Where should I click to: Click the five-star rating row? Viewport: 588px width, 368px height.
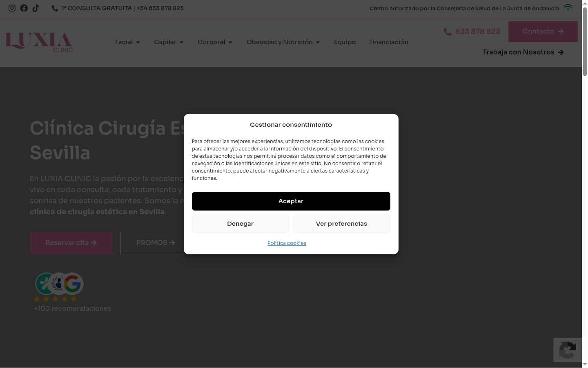point(56,299)
